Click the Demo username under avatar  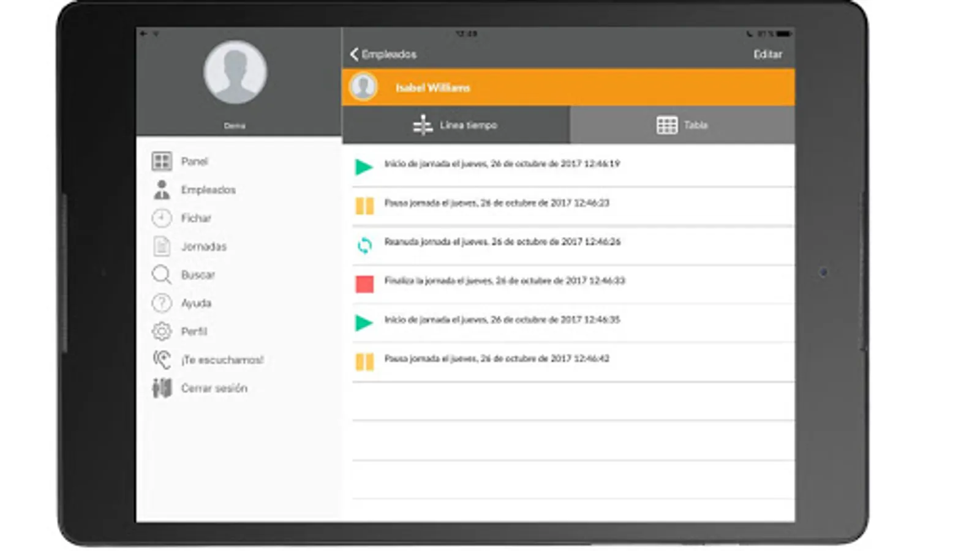pyautogui.click(x=235, y=126)
